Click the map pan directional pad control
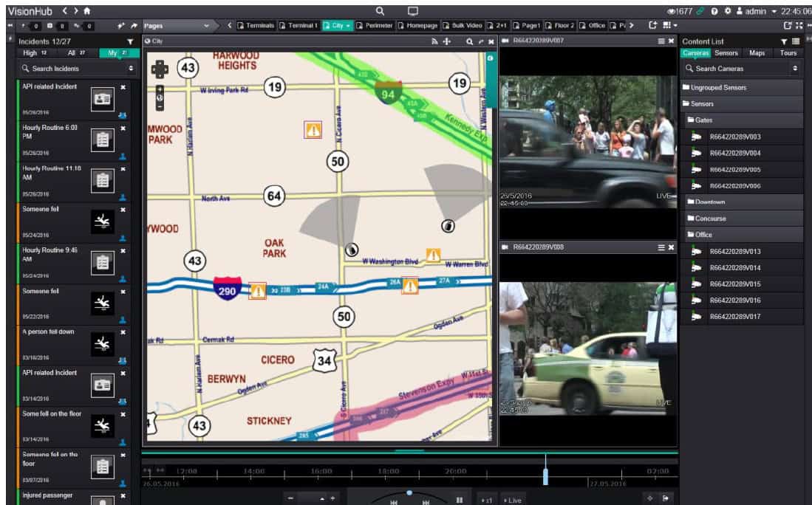Image resolution: width=812 pixels, height=505 pixels. point(160,69)
